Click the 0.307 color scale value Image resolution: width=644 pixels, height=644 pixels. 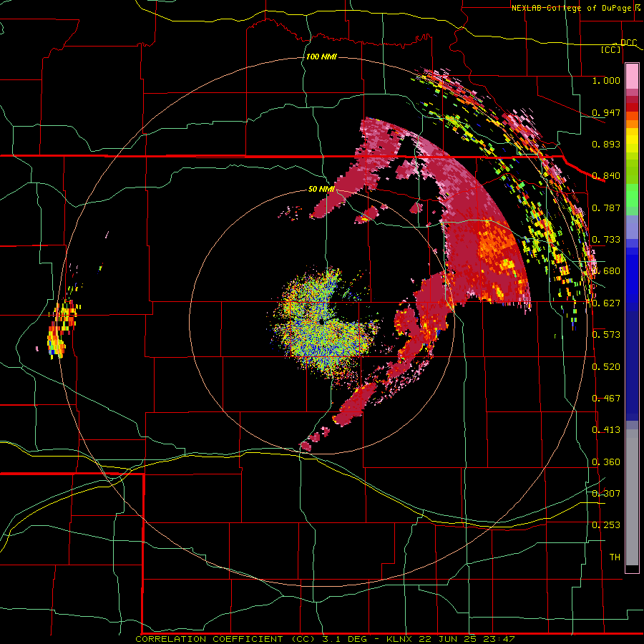(x=606, y=493)
